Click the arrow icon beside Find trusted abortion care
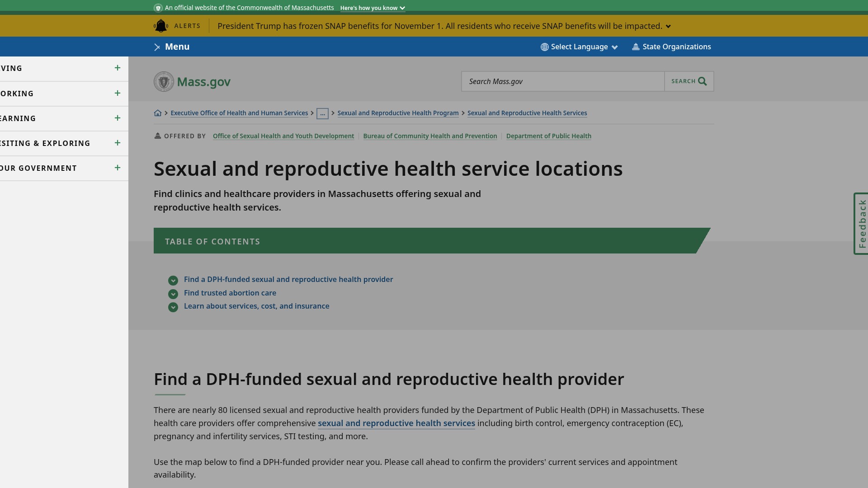Image resolution: width=868 pixels, height=488 pixels. 173,294
